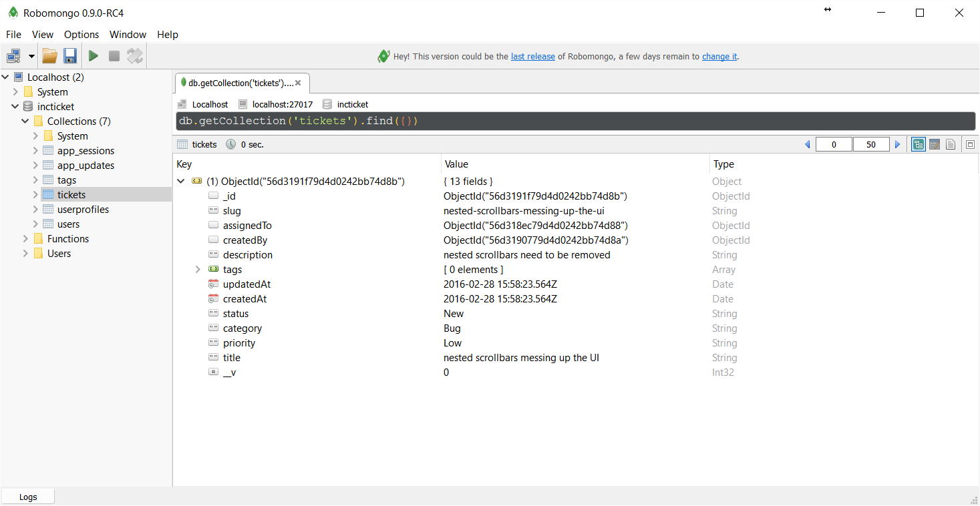Click the Stop query execution icon

(114, 55)
